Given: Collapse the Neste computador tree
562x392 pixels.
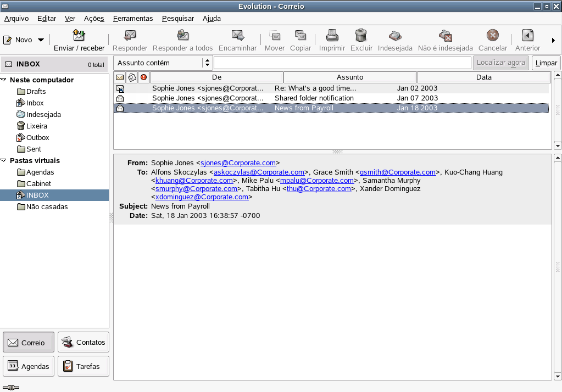Looking at the screenshot, I should (x=4, y=80).
